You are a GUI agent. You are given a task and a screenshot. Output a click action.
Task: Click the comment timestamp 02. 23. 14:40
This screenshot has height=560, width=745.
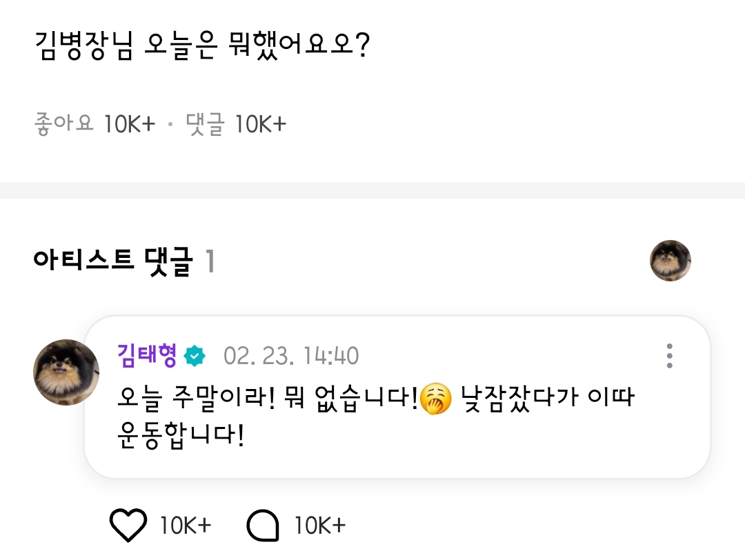coord(290,356)
